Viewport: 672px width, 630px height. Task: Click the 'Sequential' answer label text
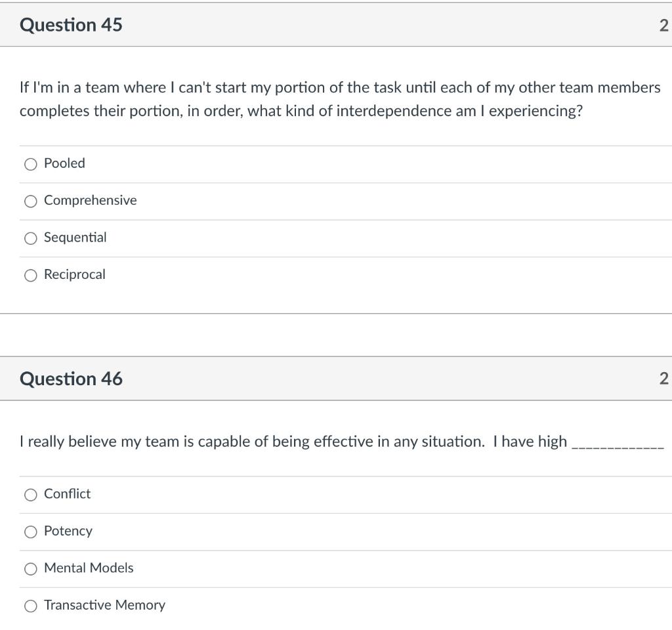[x=75, y=238]
